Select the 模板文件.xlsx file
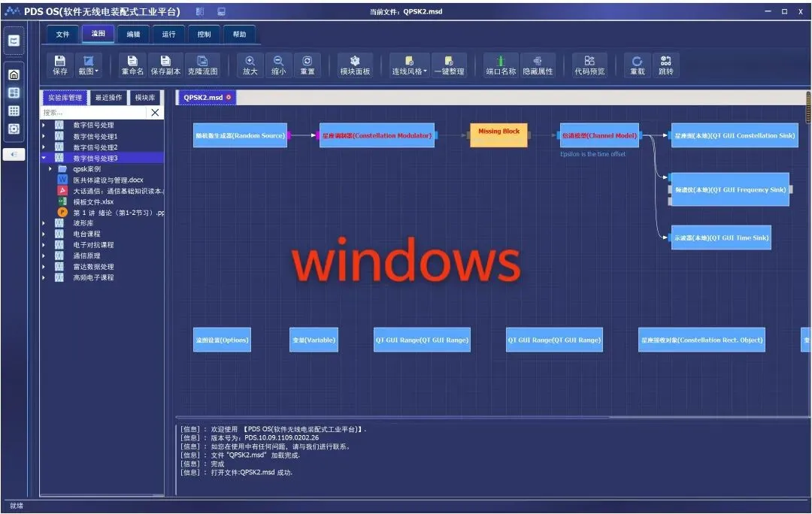This screenshot has height=514, width=812. pyautogui.click(x=93, y=202)
